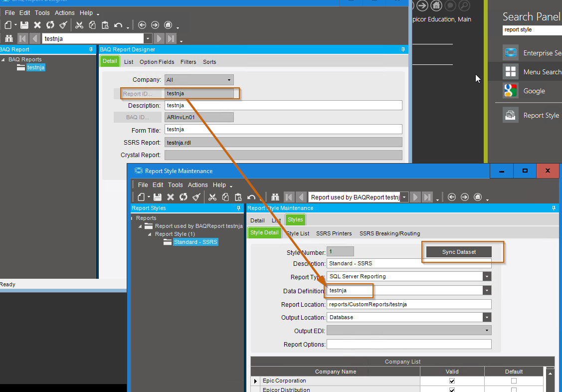The width and height of the screenshot is (562, 392).
Task: Toggle Default checkbox for Epic Corporation
Action: click(x=514, y=381)
